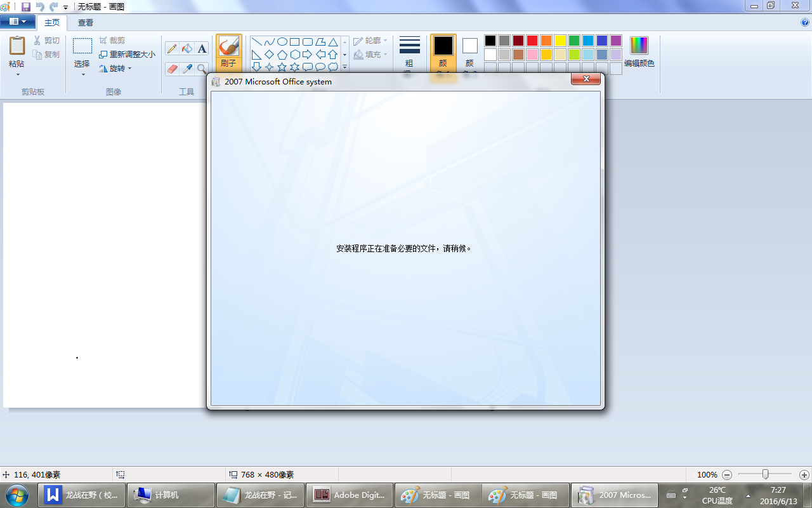Open the 轮廓 outline dropdown
The height and width of the screenshot is (508, 812).
[x=370, y=41]
